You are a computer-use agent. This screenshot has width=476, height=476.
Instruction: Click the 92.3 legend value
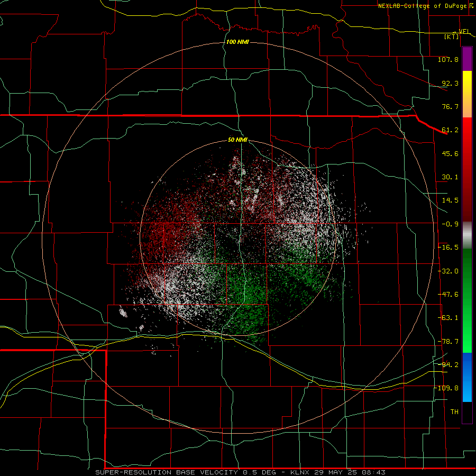click(x=450, y=83)
